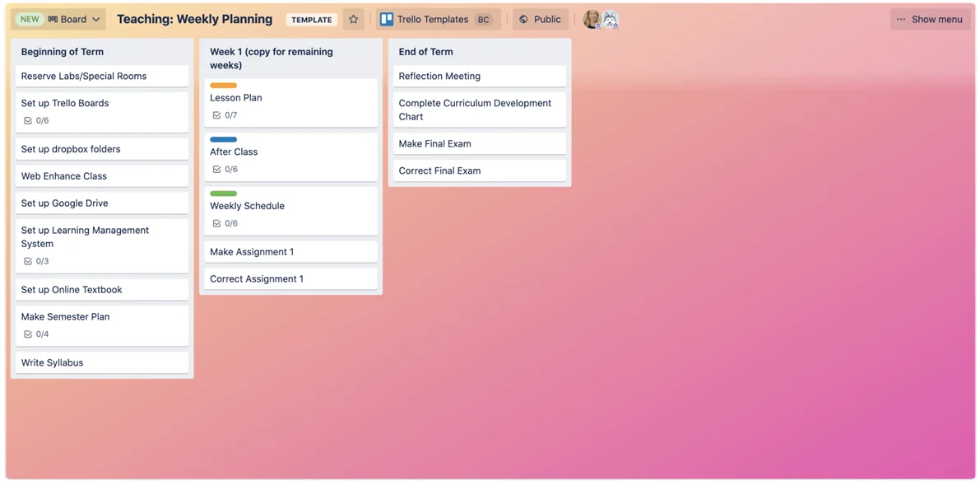Open the Set up Google Drive card

[x=102, y=203]
